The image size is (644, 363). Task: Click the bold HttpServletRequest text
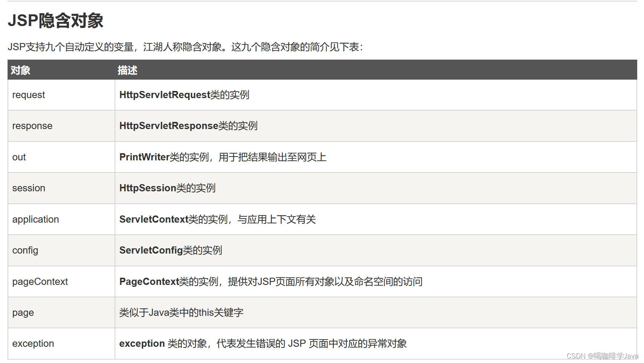pyautogui.click(x=164, y=95)
